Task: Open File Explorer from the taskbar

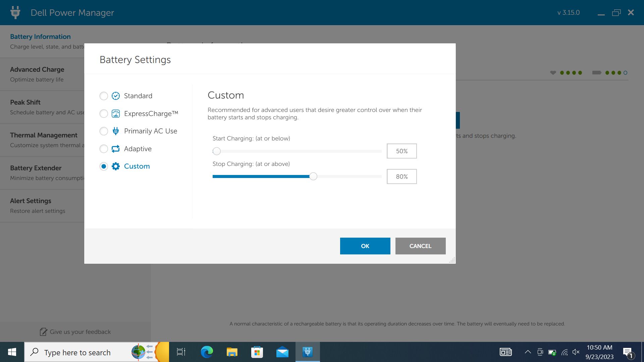Action: 232,352
